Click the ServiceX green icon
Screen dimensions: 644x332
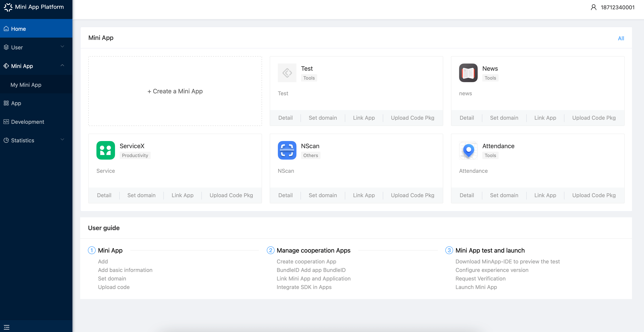[x=106, y=150]
